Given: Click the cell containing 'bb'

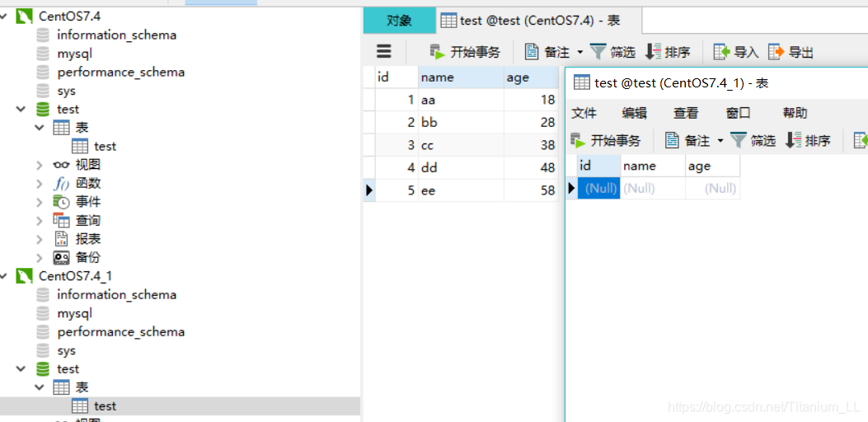Looking at the screenshot, I should (461, 122).
